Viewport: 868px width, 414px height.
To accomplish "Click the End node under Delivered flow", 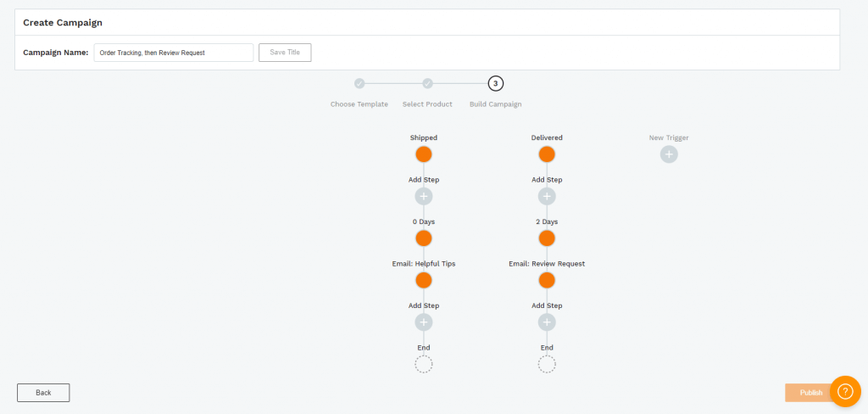I will (x=547, y=364).
